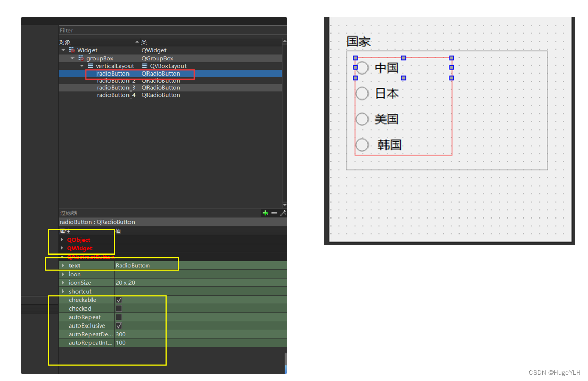588x381 pixels.
Task: Click the 过滤器 property filter field
Action: tap(159, 213)
